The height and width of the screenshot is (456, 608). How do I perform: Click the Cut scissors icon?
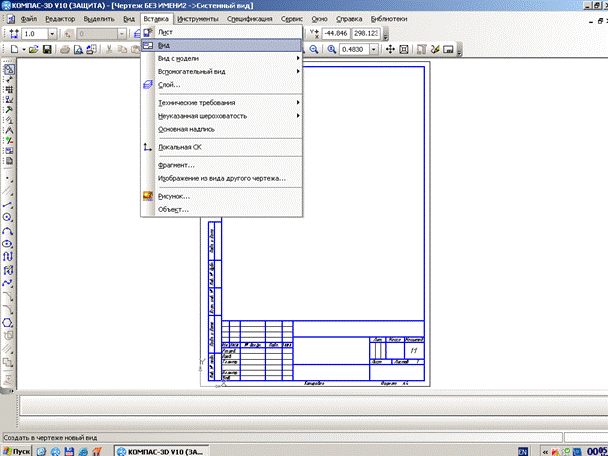click(109, 50)
